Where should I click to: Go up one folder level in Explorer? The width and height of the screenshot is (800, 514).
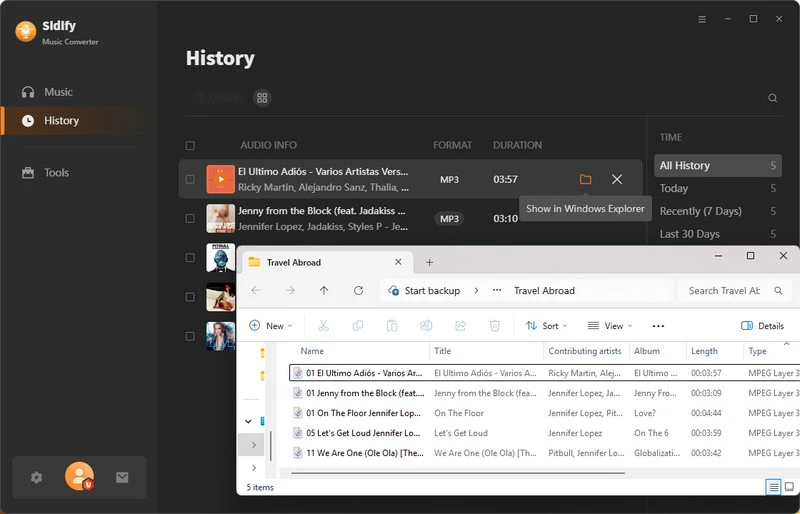[x=324, y=290]
